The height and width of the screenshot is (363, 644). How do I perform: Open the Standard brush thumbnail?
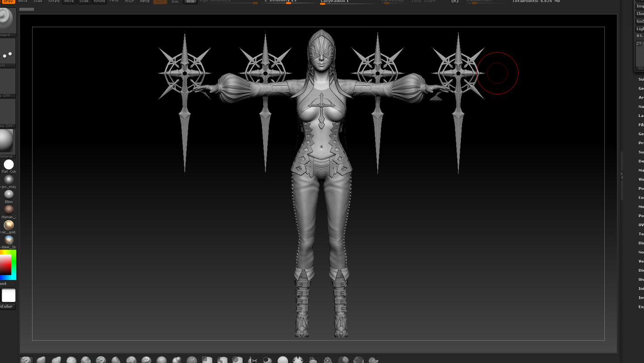[x=8, y=21]
